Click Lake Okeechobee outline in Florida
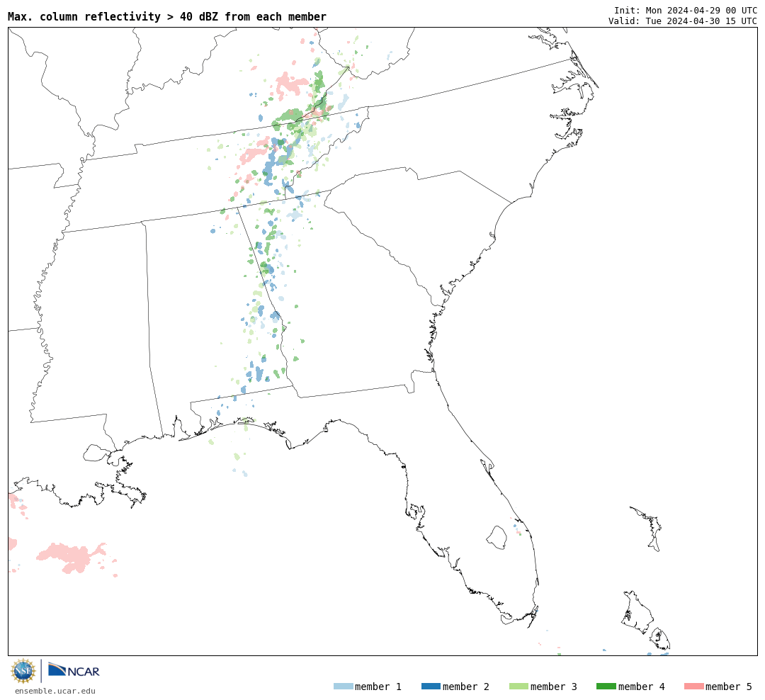This screenshot has height=700, width=765. (496, 538)
